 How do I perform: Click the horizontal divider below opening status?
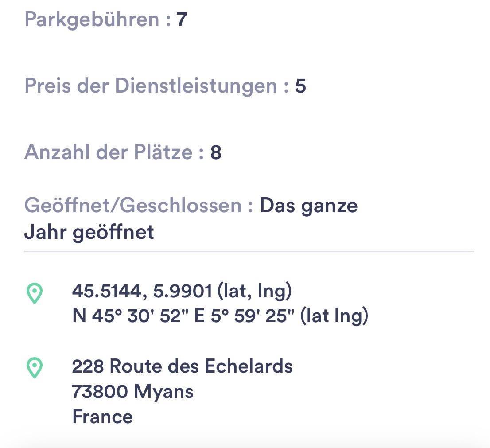(249, 251)
